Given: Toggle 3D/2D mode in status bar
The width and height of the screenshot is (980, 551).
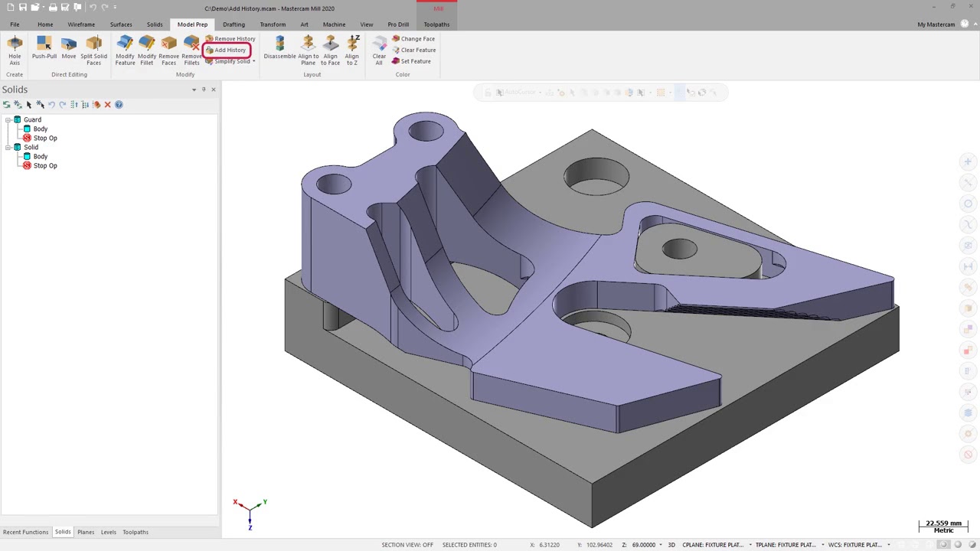Looking at the screenshot, I should coord(671,545).
